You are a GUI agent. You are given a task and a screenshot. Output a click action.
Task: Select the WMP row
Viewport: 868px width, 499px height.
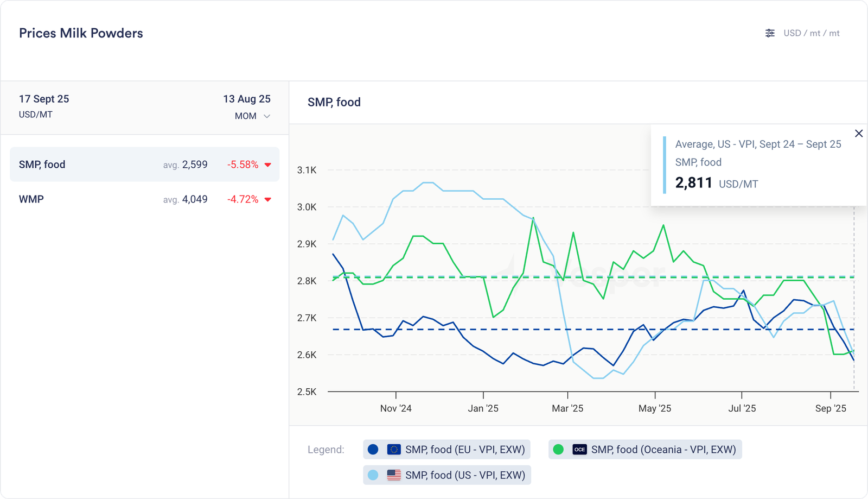144,199
